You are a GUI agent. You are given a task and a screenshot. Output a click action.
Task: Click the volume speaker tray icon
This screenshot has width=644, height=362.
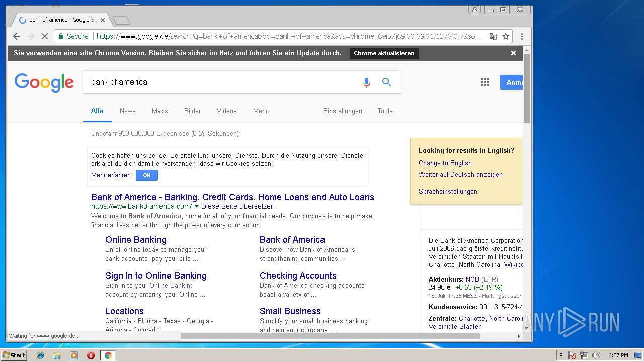[x=596, y=355]
